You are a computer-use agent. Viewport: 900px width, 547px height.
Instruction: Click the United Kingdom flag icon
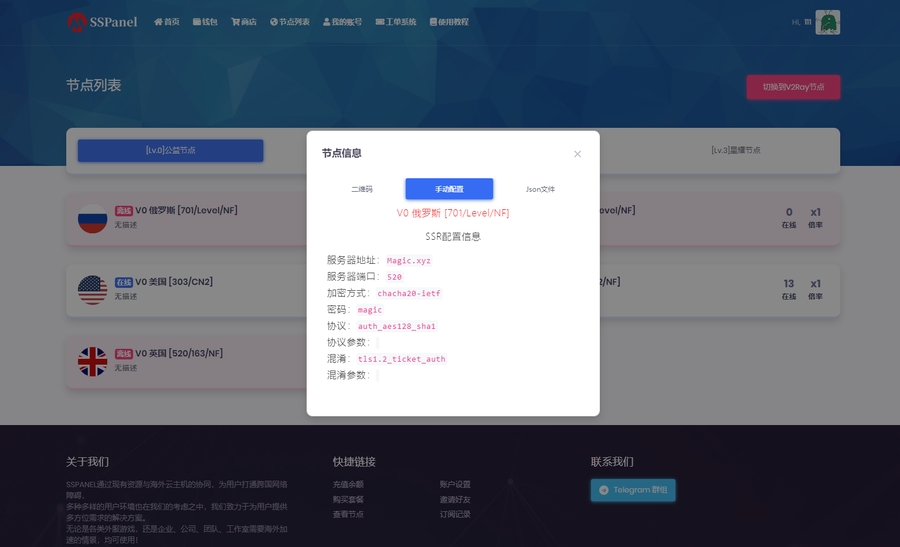click(x=93, y=361)
